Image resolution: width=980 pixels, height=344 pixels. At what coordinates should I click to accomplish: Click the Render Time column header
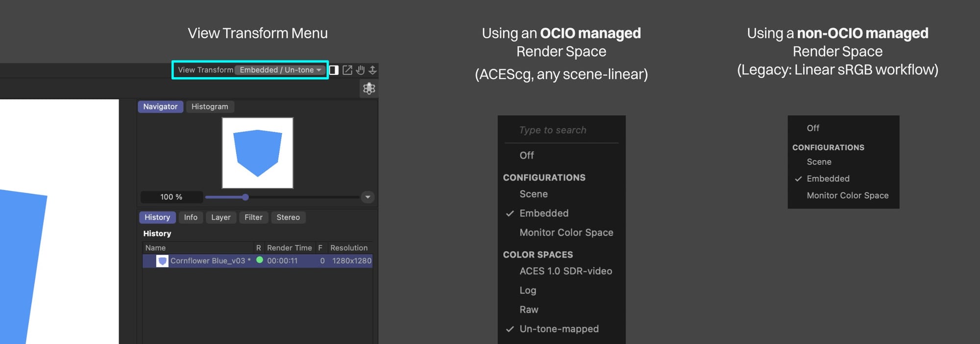coord(289,248)
